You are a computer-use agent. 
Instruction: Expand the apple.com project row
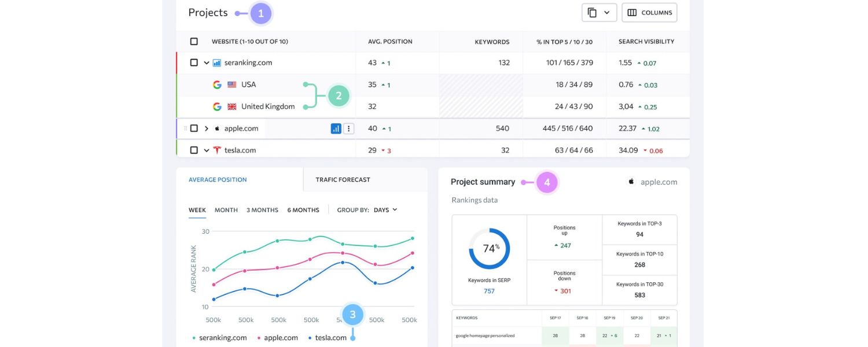pos(206,128)
